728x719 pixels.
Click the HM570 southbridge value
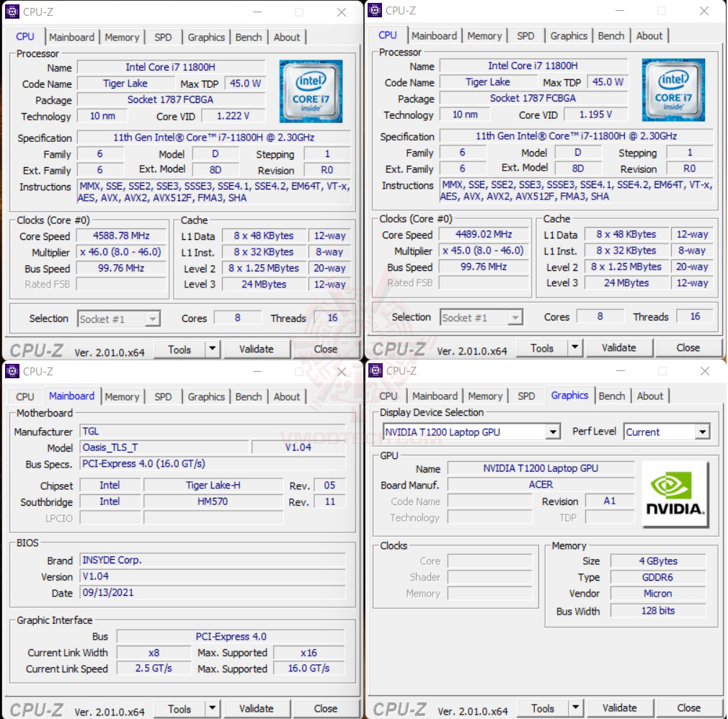[213, 501]
